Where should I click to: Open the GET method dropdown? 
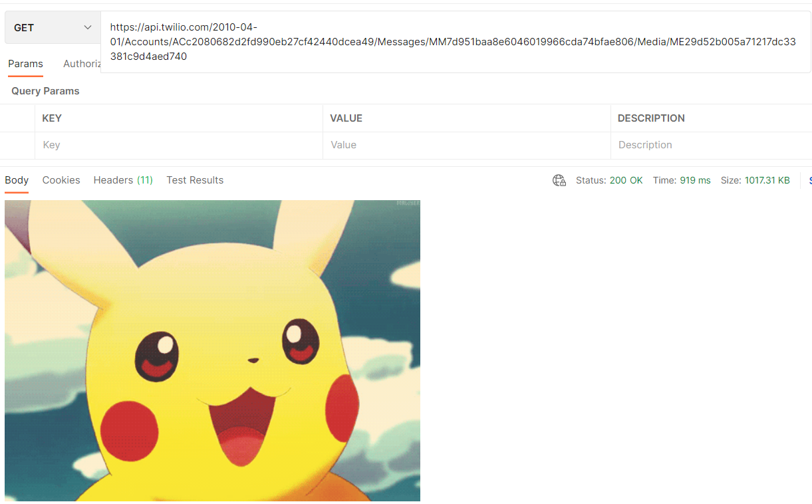pyautogui.click(x=53, y=28)
